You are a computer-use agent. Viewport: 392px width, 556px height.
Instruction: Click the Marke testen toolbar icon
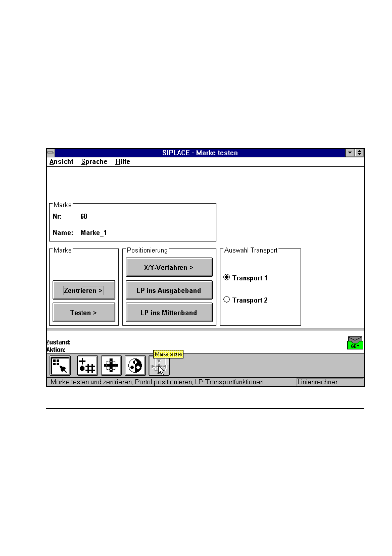click(159, 366)
